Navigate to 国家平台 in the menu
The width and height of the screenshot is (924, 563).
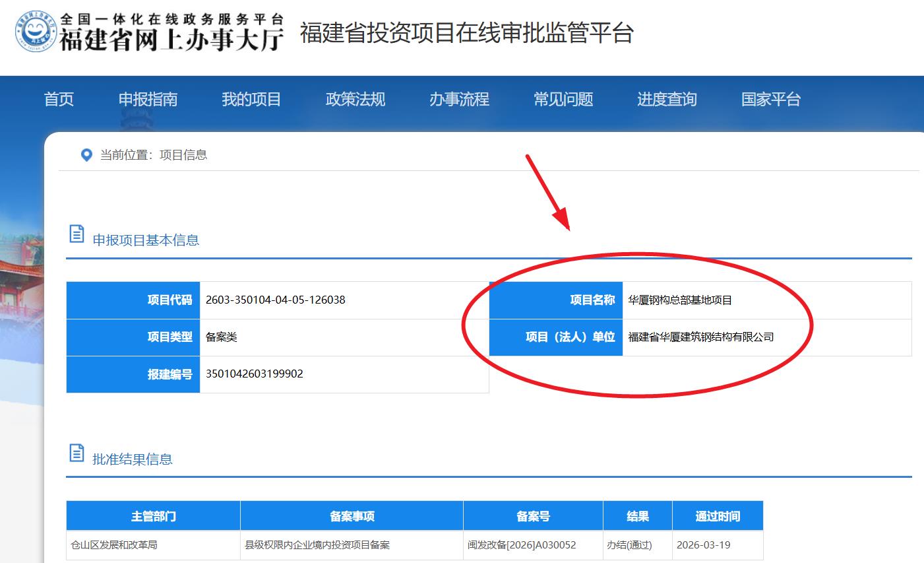[x=770, y=100]
